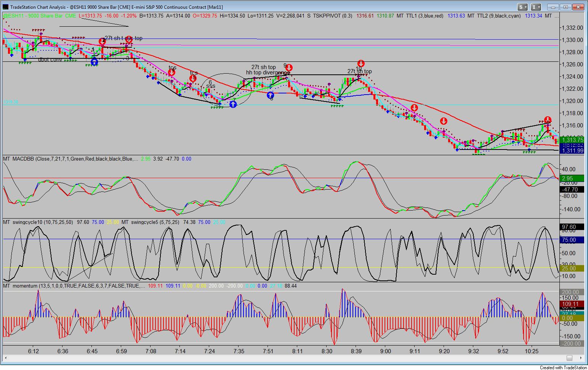
Task: Click the 7:35 time axis label
Action: point(239,351)
